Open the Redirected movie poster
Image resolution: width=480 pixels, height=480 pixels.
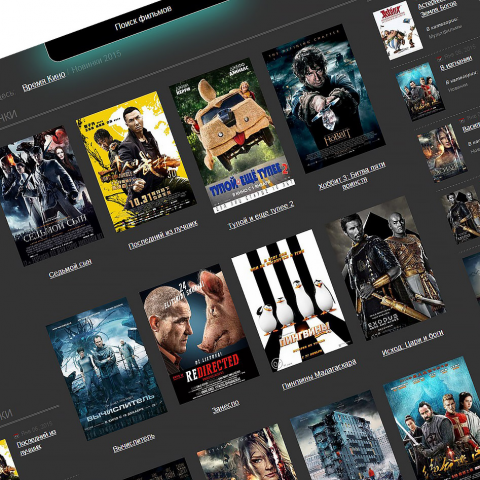pos(199,334)
